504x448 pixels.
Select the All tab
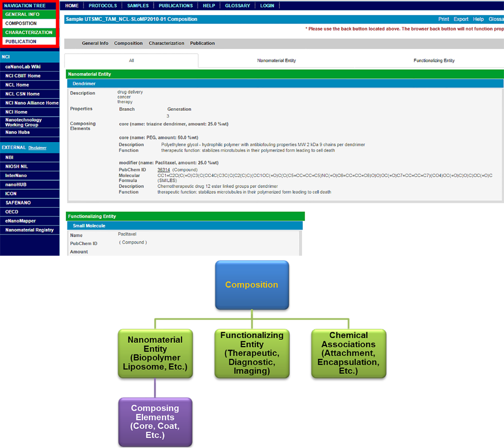pyautogui.click(x=131, y=60)
